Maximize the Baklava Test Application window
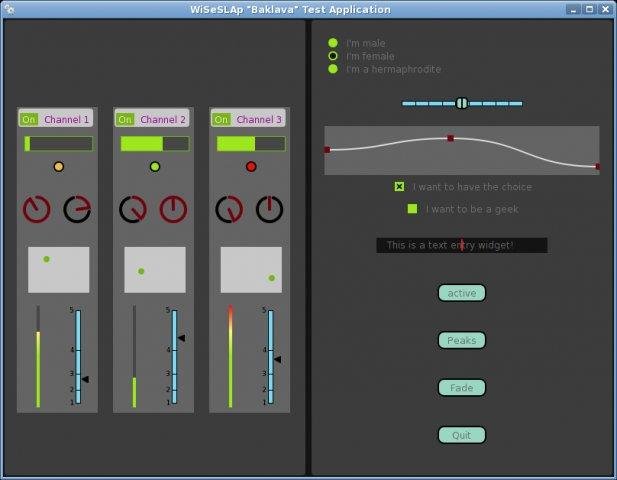This screenshot has width=617, height=480. [x=589, y=9]
